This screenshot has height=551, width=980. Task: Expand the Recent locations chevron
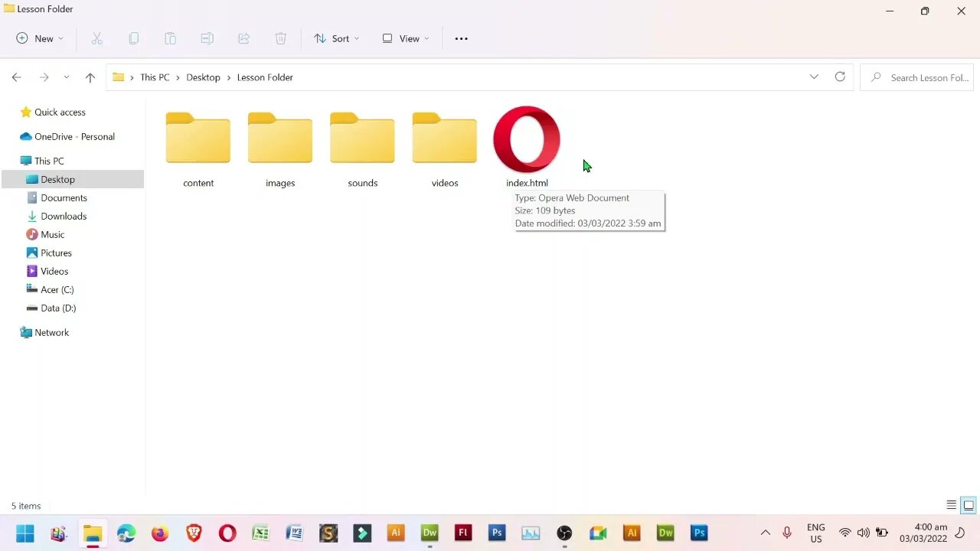(x=67, y=77)
